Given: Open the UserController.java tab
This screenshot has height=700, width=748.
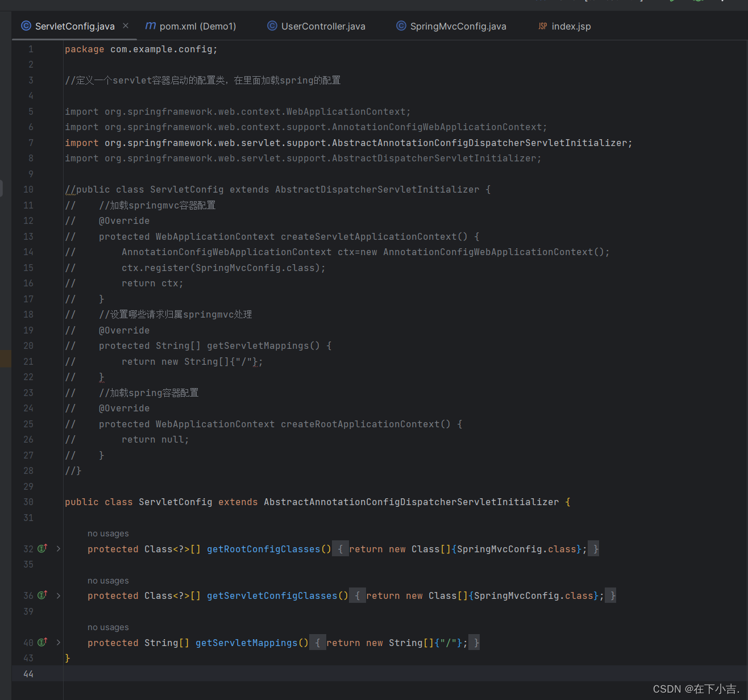Looking at the screenshot, I should coord(317,26).
